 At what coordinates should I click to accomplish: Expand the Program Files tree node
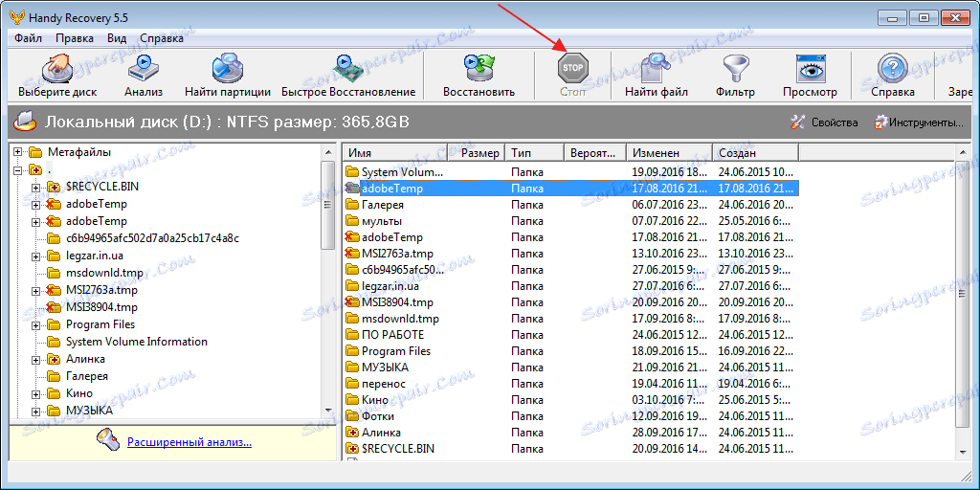click(35, 325)
